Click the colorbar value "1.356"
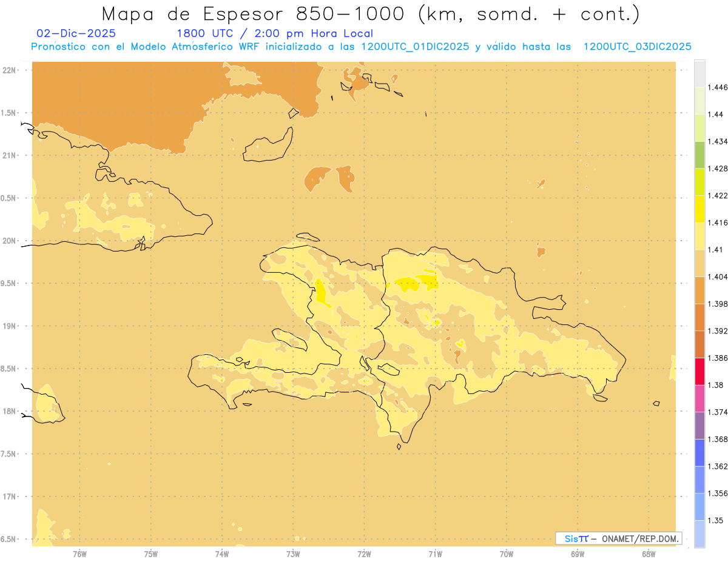Viewport: 728px width, 562px height. coord(718,493)
